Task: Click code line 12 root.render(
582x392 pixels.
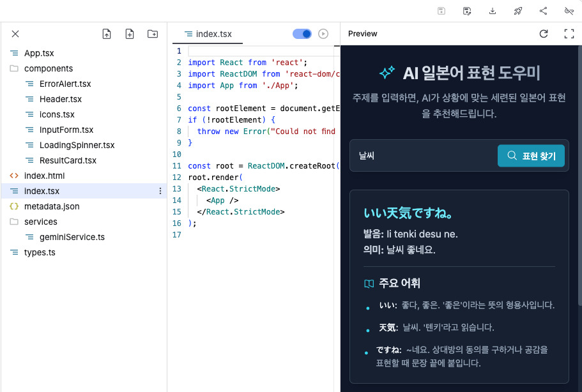Action: [215, 177]
